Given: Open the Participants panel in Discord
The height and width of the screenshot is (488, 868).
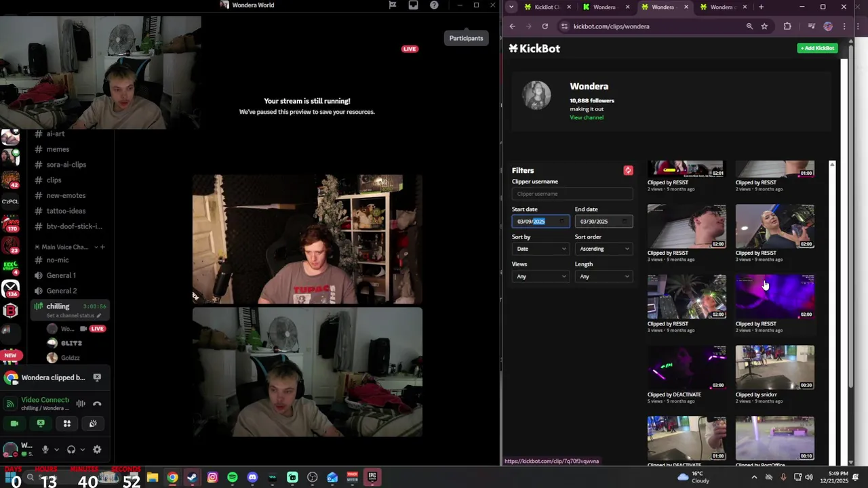Looking at the screenshot, I should (x=466, y=38).
